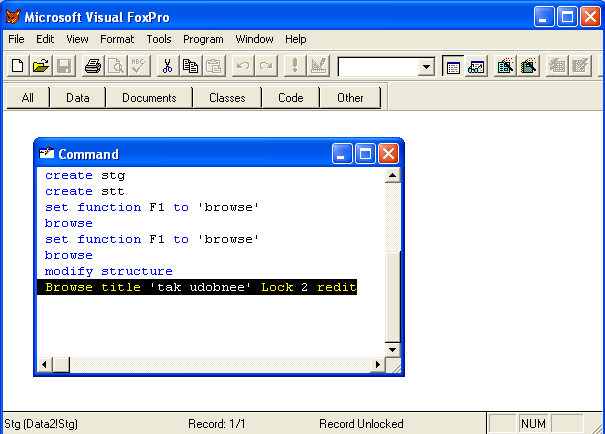Click the Save diskette icon
The image size is (605, 434).
pos(64,66)
